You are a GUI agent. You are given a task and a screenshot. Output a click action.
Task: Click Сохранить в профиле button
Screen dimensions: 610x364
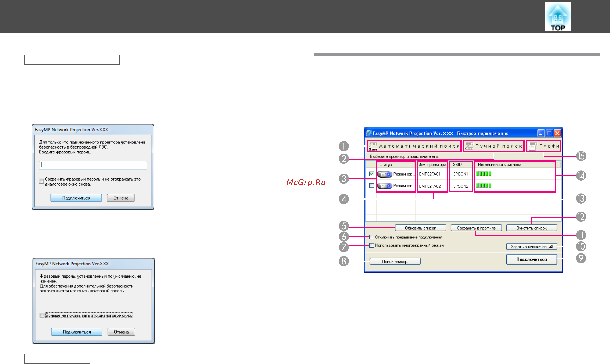click(x=476, y=228)
